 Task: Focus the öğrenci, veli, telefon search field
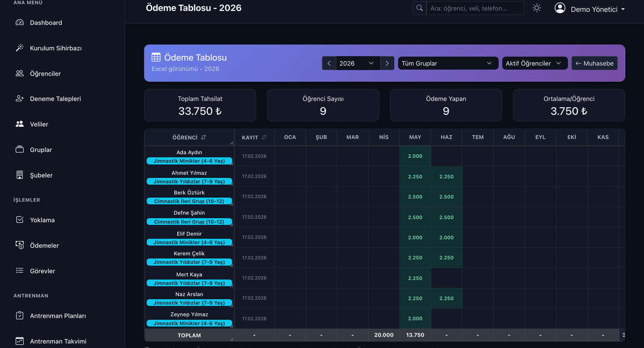point(475,8)
